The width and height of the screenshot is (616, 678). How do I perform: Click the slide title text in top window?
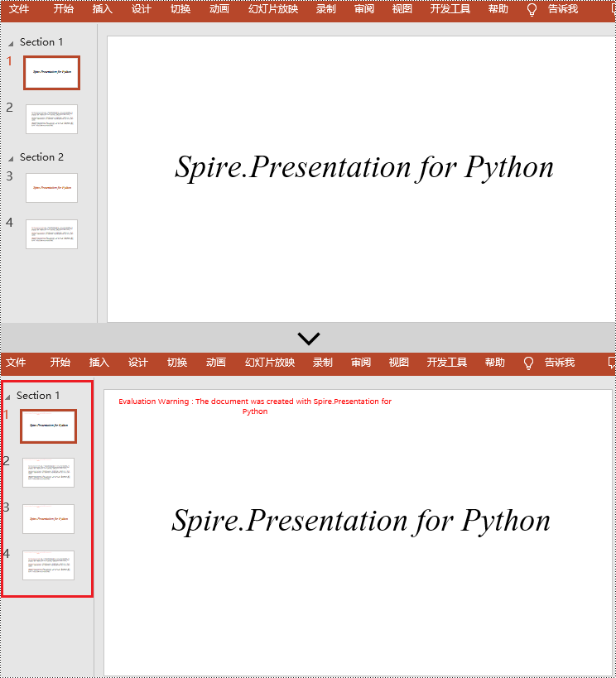click(x=363, y=167)
